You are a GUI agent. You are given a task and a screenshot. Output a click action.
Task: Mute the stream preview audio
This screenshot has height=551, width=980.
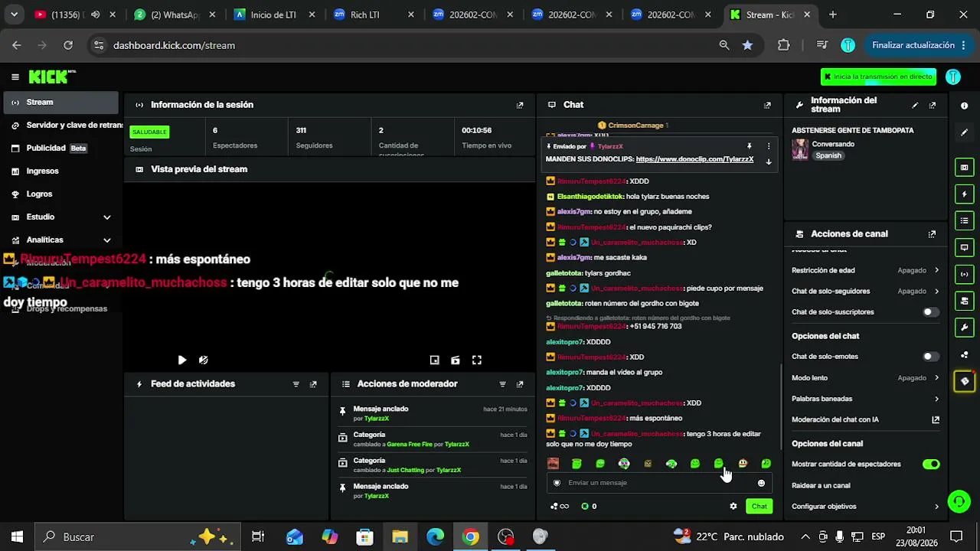(x=203, y=360)
